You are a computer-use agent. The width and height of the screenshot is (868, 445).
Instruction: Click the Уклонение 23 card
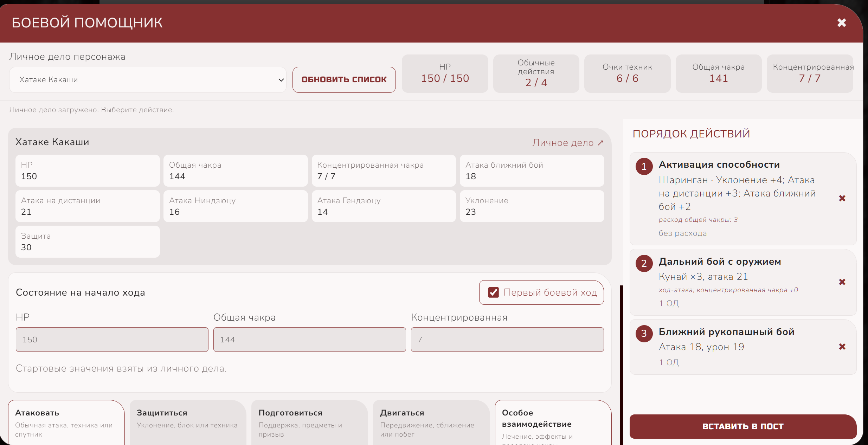click(532, 206)
